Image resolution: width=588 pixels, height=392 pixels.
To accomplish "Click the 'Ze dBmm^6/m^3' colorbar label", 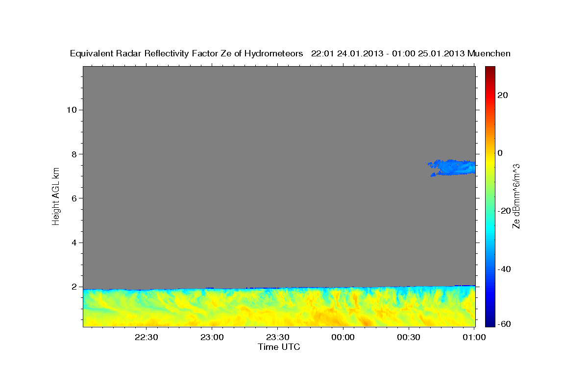I will click(x=516, y=196).
